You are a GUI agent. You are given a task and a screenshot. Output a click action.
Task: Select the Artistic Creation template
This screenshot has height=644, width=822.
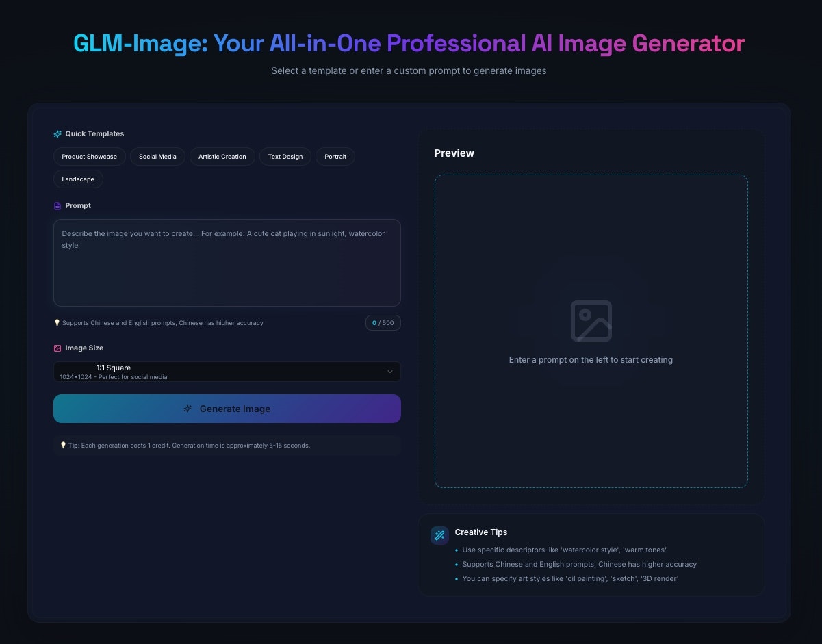pos(222,156)
